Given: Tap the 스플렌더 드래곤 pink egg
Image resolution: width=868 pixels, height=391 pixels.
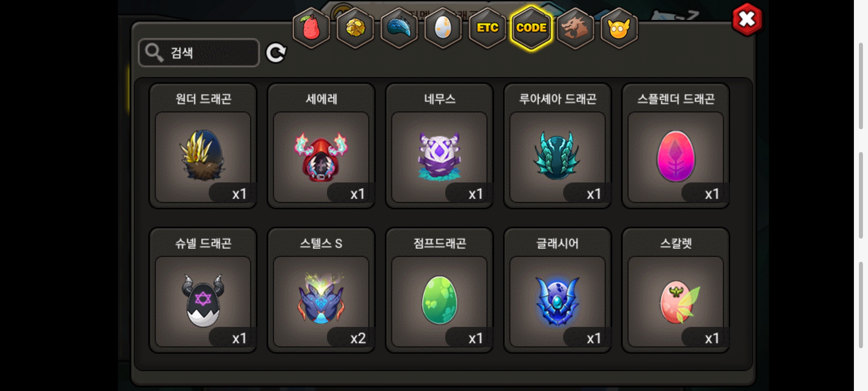Looking at the screenshot, I should click(x=676, y=146).
